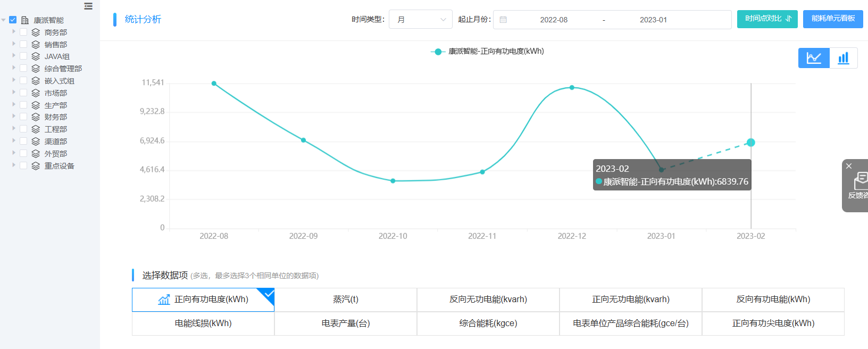Collapse the 康派智能 root node arrow
This screenshot has width=868, height=349.
4,20
